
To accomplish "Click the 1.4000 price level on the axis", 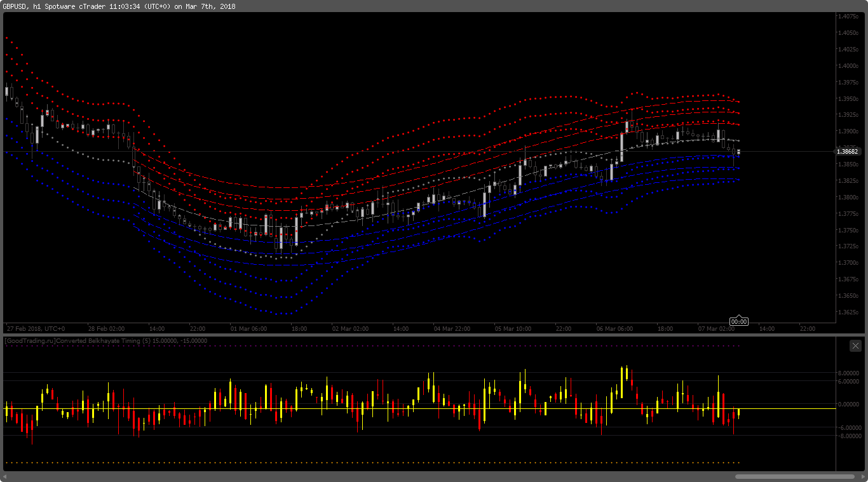I will [x=849, y=66].
